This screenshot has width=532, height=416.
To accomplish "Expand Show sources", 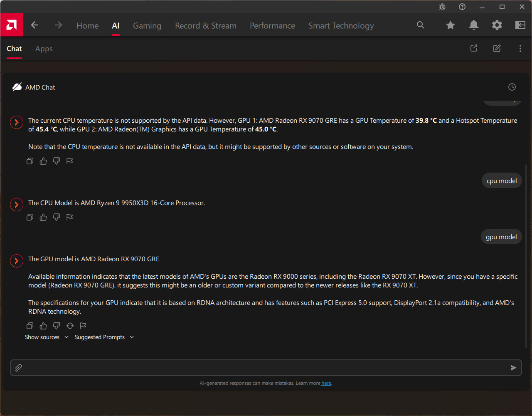I will tap(47, 337).
